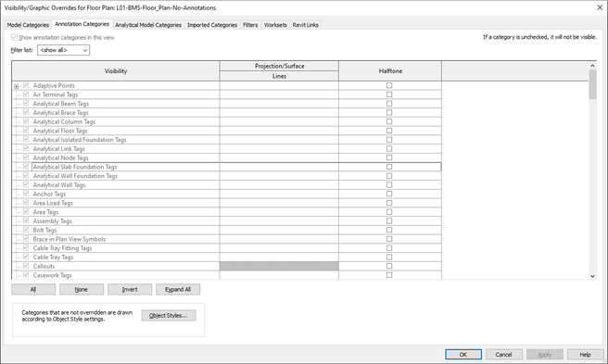Select Brace in Plan View Symbols row

(226, 239)
